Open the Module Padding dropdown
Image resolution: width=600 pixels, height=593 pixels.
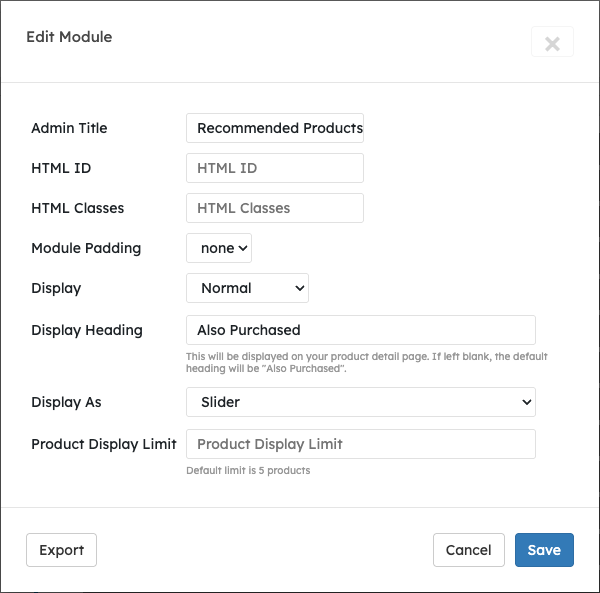(x=219, y=248)
